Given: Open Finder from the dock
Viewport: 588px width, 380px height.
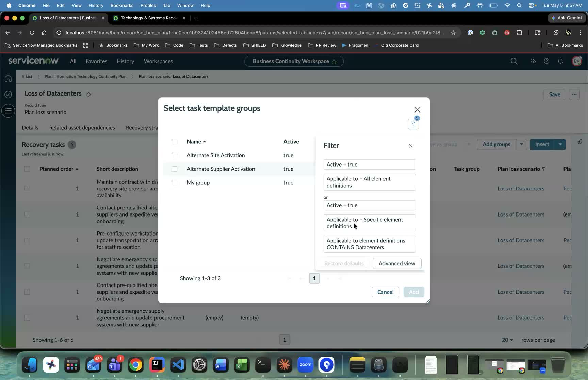Looking at the screenshot, I should coord(30,365).
